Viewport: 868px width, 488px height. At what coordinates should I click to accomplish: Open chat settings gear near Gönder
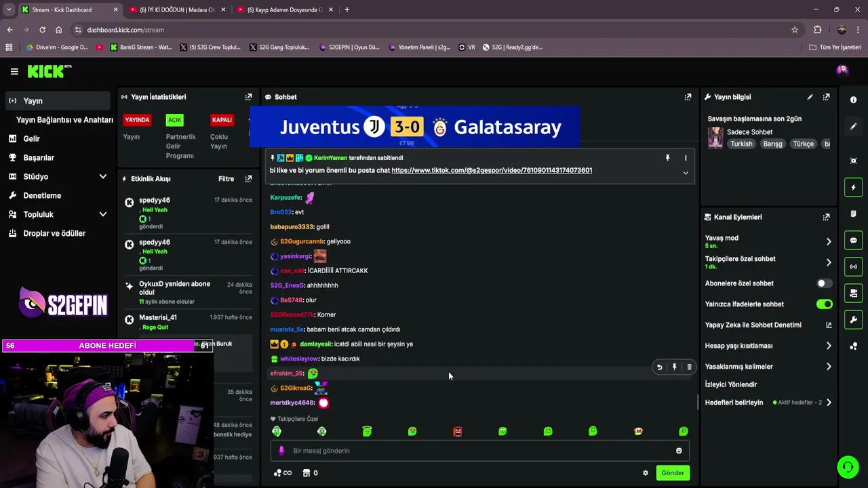click(x=646, y=473)
